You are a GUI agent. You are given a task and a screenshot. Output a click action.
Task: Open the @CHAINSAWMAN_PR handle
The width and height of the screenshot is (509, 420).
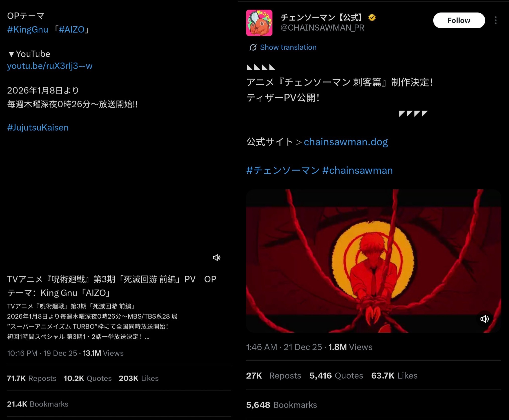click(322, 28)
